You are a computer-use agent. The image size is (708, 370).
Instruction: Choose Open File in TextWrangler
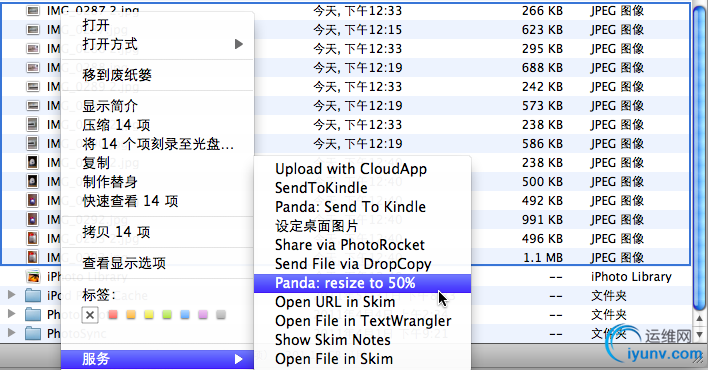tap(363, 321)
